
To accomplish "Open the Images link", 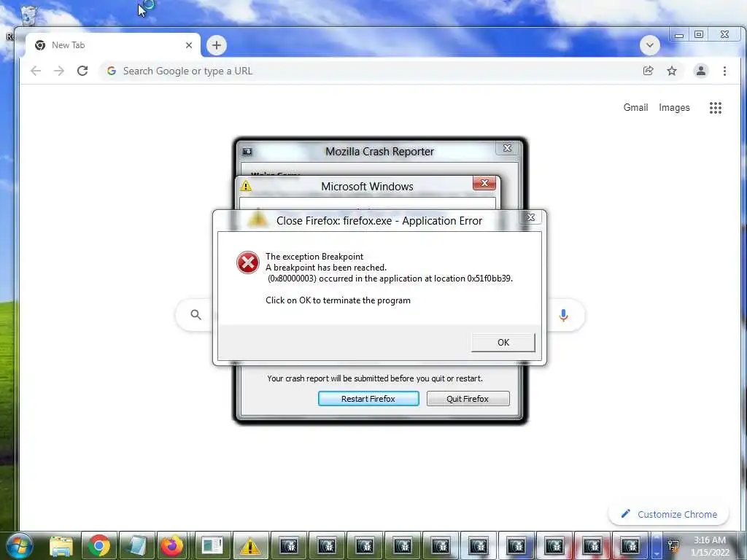I will (674, 108).
